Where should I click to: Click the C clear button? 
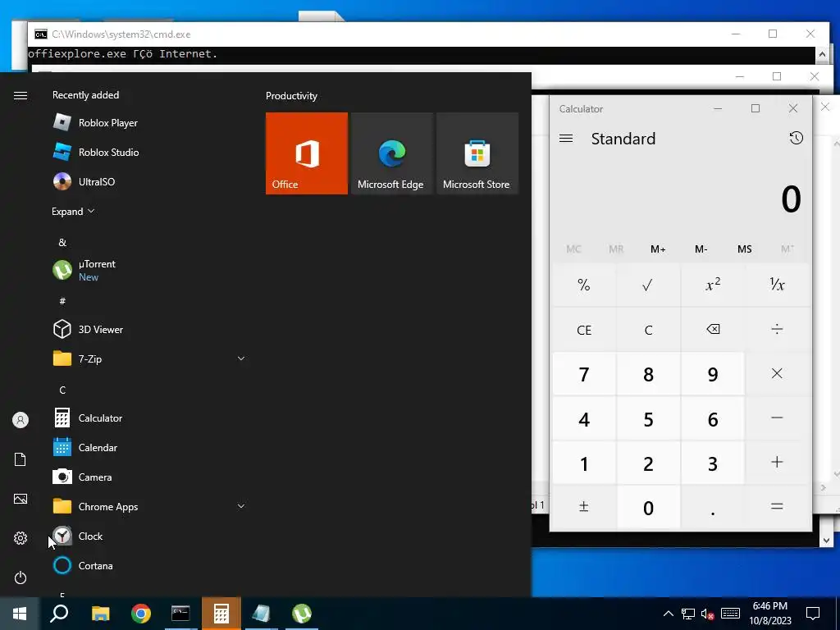pyautogui.click(x=648, y=330)
